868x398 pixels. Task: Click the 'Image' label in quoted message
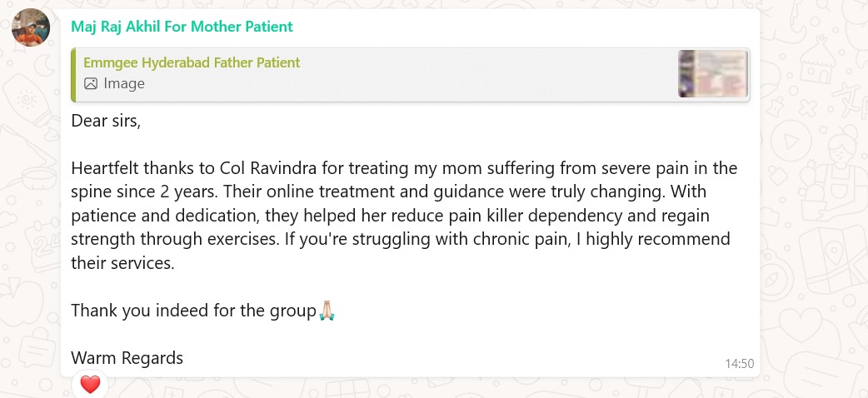[x=124, y=83]
